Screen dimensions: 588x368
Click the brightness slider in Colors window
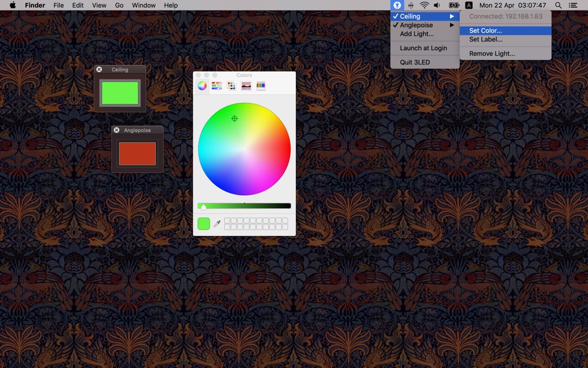click(244, 206)
